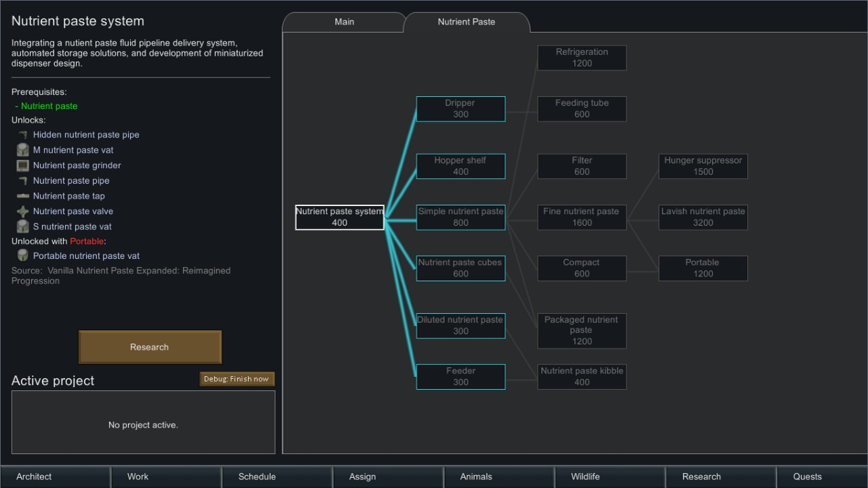Select the Dripper research node
The height and width of the screenshot is (488, 868).
(x=460, y=108)
